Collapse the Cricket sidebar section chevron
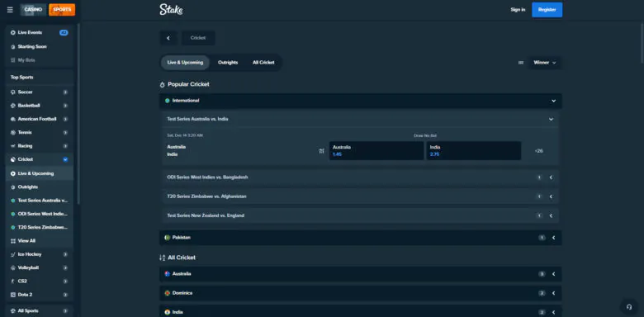Viewport: 644px width, 317px height. [65, 159]
